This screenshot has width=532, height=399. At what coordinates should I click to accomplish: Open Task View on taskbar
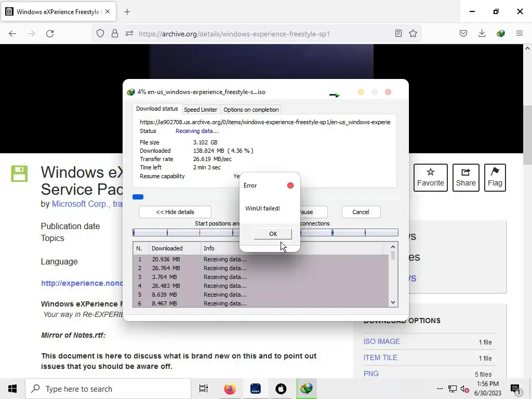point(203,389)
